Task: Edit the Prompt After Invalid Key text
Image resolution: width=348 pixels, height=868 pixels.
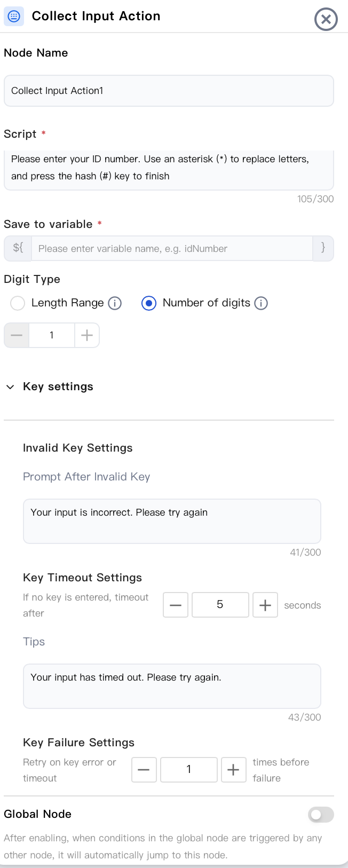Action: (x=172, y=521)
